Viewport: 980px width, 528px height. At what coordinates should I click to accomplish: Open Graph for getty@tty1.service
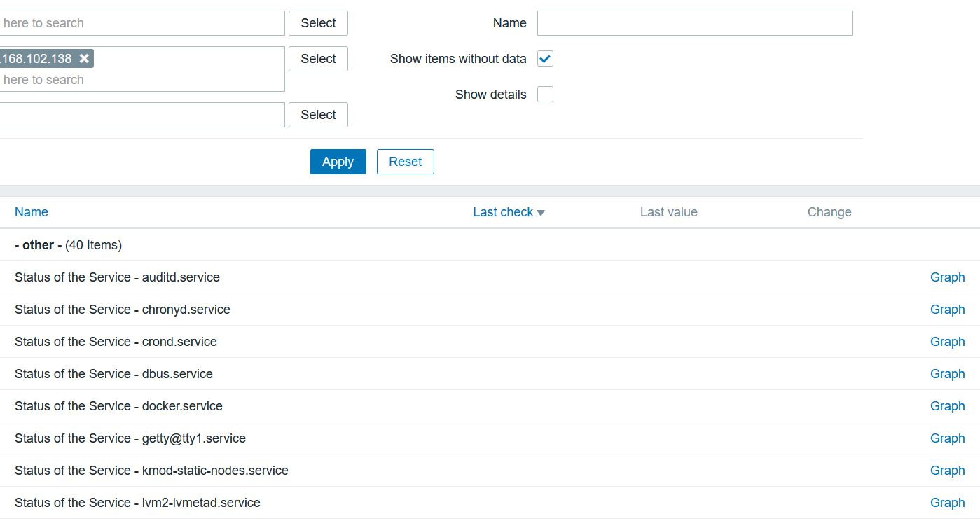click(947, 438)
